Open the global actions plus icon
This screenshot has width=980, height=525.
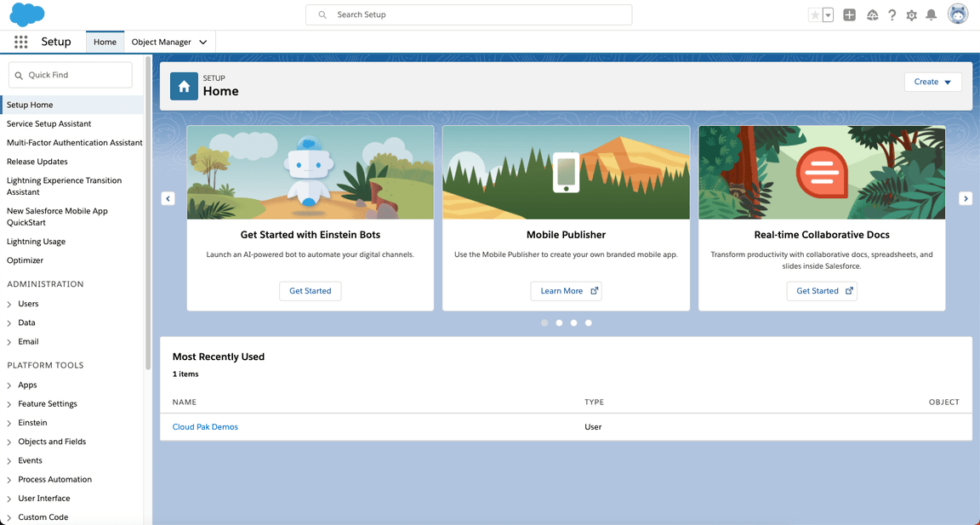point(849,15)
